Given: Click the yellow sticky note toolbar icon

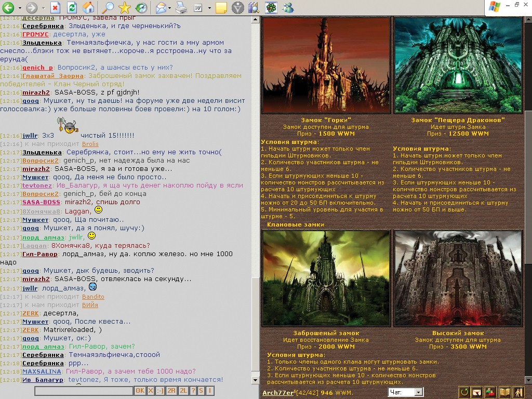Looking at the screenshot, I should coord(221,7).
